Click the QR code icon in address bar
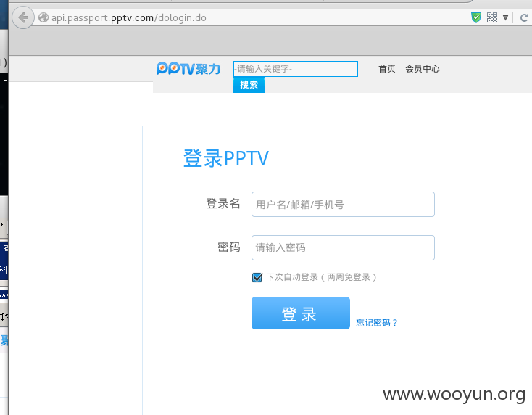 click(492, 17)
